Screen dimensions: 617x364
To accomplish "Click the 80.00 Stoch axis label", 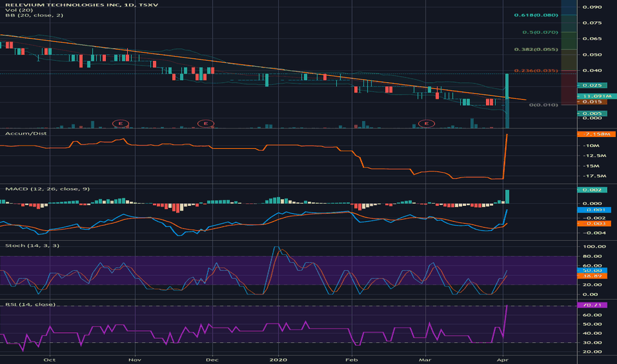I will tap(593, 257).
